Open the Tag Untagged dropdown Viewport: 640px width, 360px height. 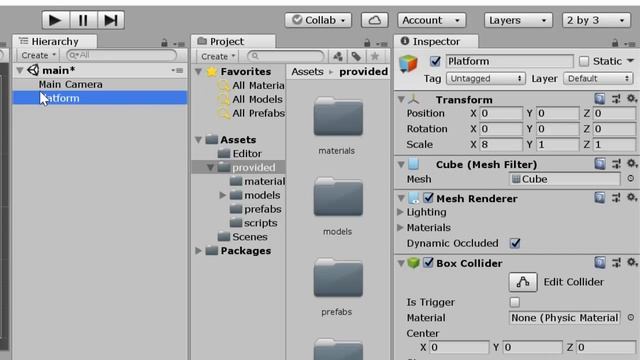485,78
